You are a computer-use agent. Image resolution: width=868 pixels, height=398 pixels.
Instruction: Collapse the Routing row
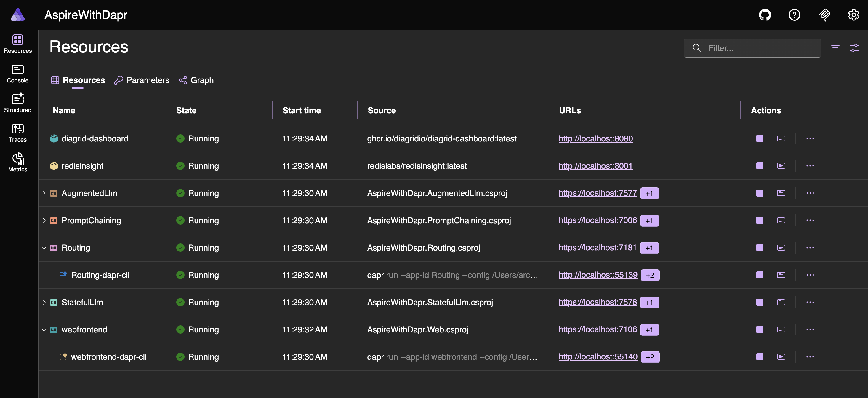click(x=44, y=248)
